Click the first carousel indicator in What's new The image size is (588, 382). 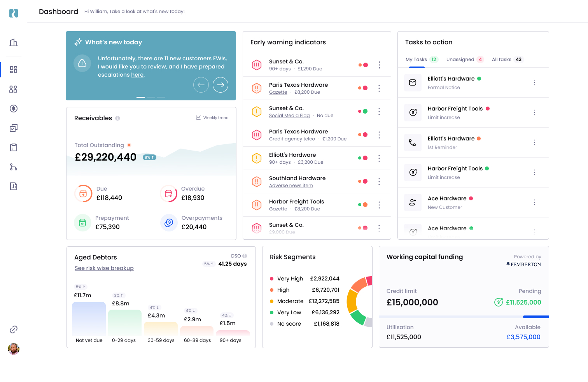[x=141, y=97]
